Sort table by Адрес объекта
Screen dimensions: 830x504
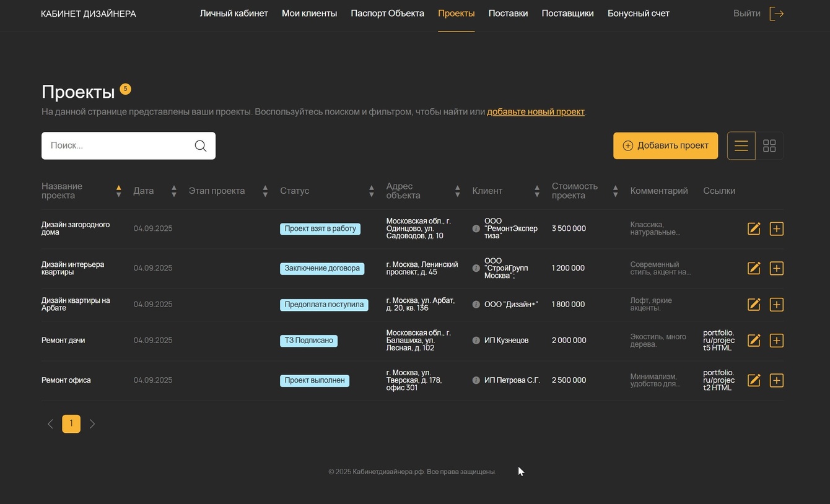click(x=458, y=191)
